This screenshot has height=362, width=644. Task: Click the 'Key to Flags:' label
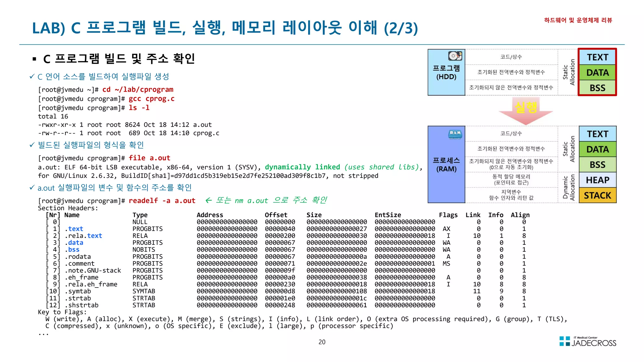click(x=62, y=312)
